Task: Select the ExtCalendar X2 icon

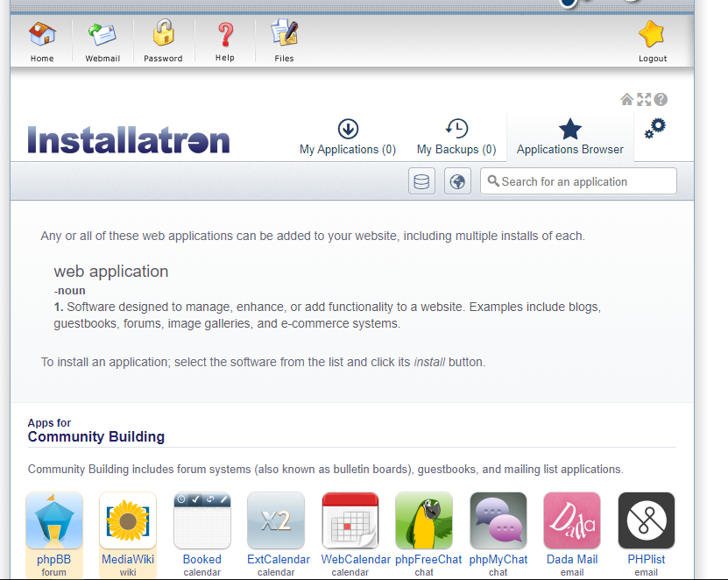Action: [x=276, y=520]
